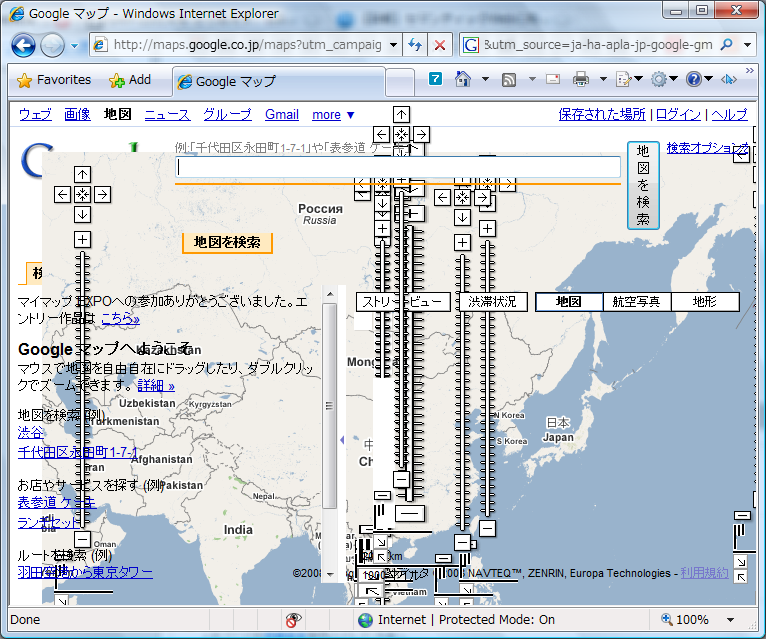Click the RSS feeds icon
This screenshot has width=766, height=639.
click(509, 80)
